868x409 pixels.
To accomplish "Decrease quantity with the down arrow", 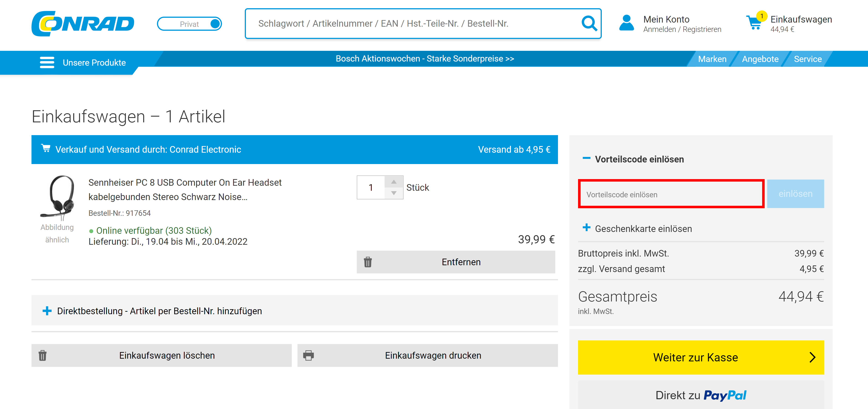I will coord(394,193).
